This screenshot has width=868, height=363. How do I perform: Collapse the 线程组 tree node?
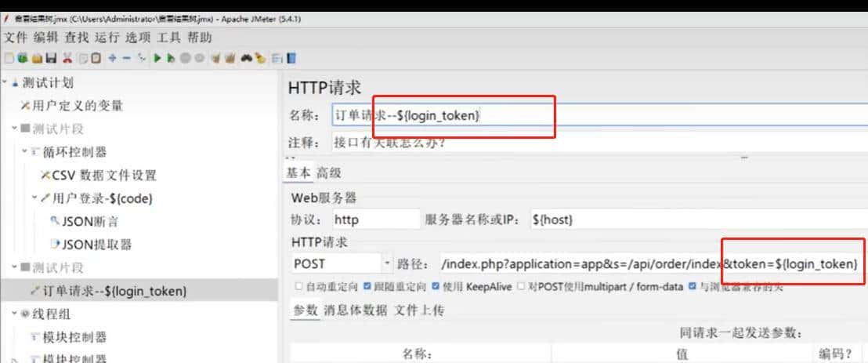click(16, 314)
